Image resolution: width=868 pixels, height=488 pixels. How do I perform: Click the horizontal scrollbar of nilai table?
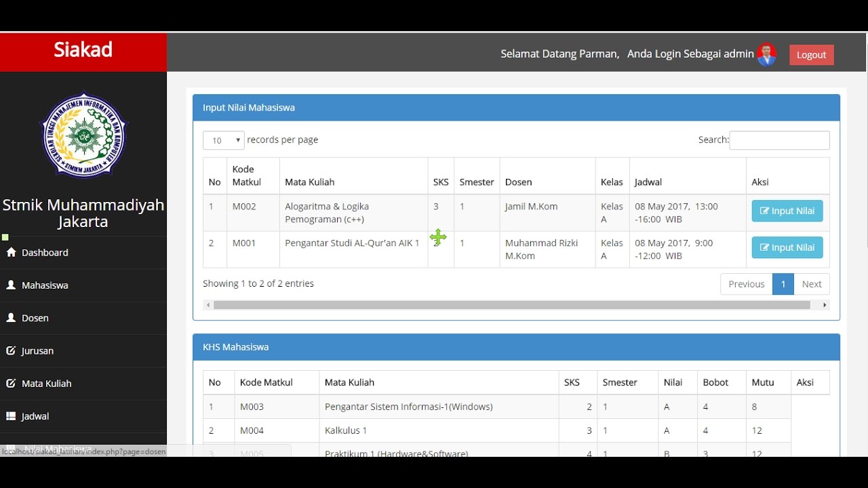tap(512, 305)
